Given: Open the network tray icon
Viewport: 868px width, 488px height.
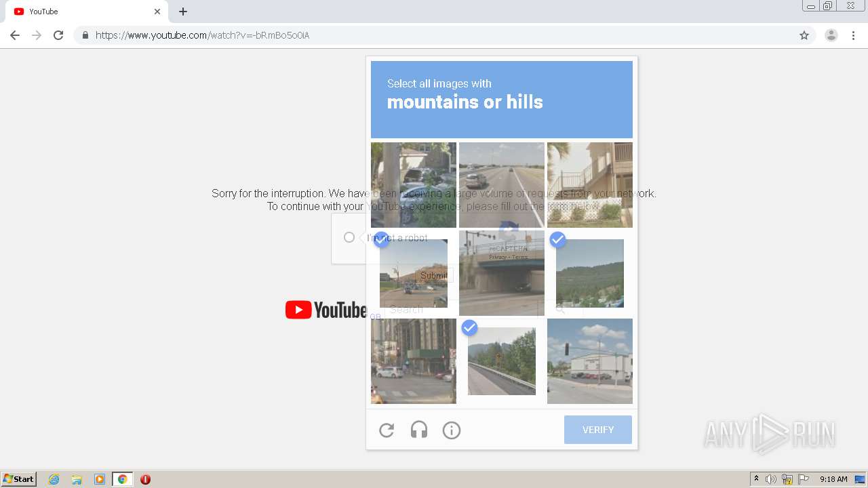Looking at the screenshot, I should click(787, 479).
